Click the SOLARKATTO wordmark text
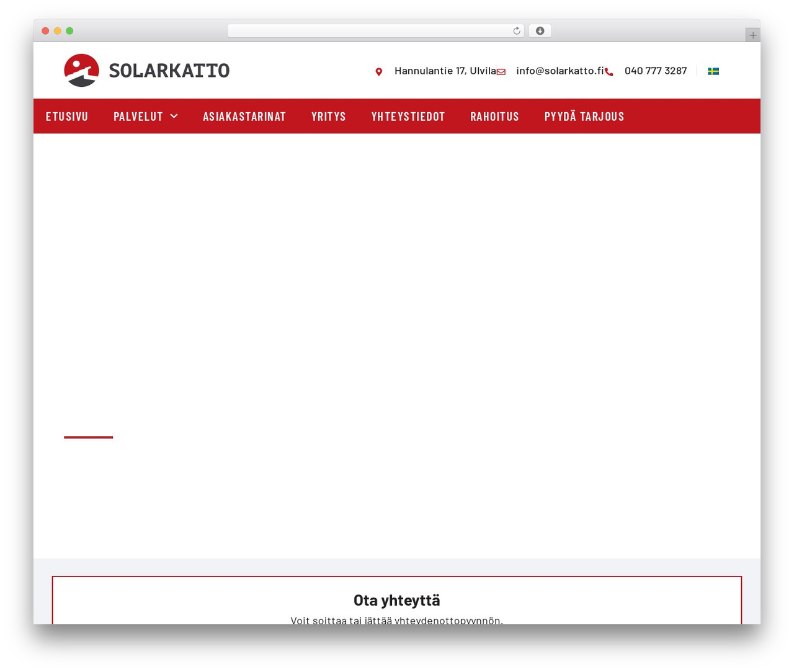Image resolution: width=794 pixels, height=672 pixels. (x=169, y=71)
